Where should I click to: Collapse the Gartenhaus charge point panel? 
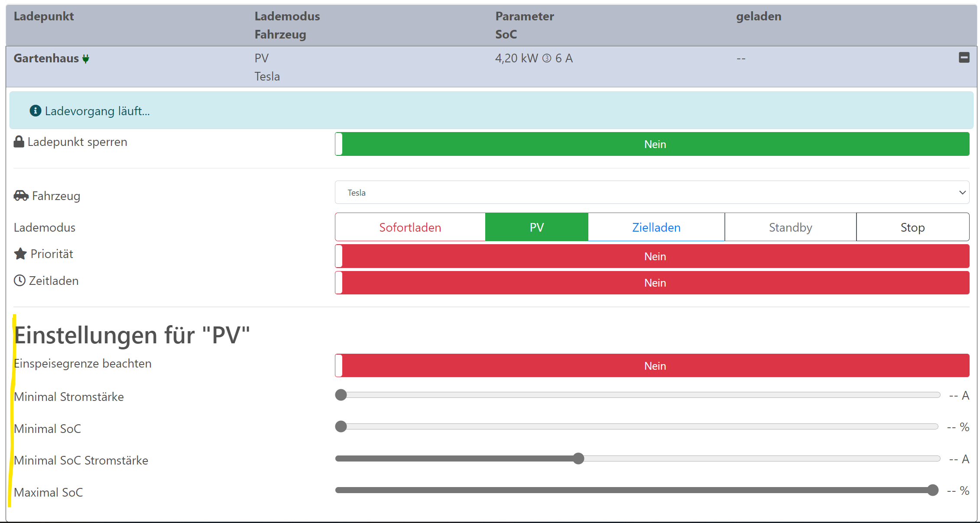(964, 58)
